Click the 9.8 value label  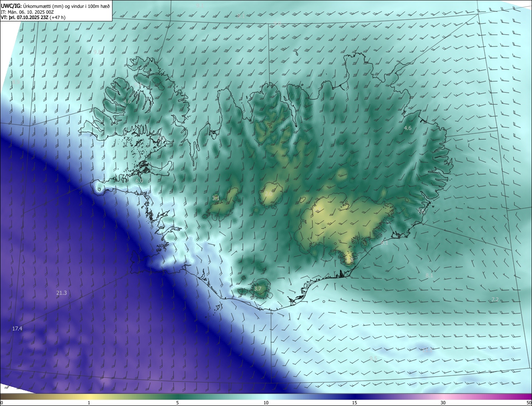97,52
